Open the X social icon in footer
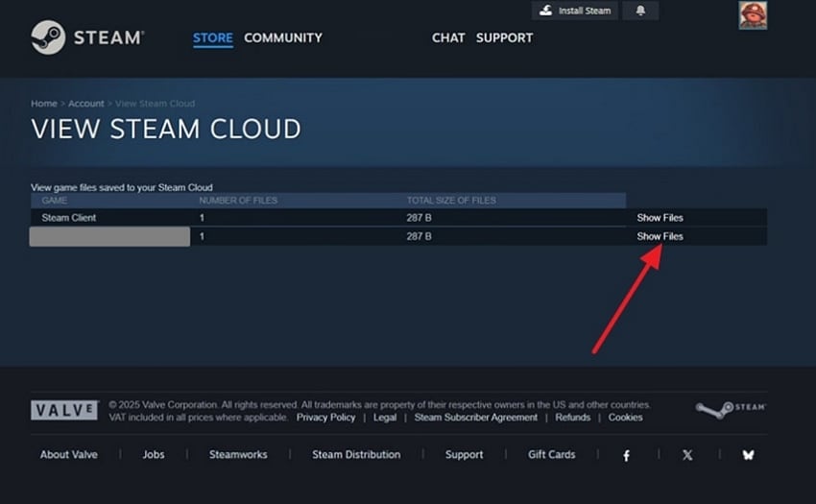The height and width of the screenshot is (504, 816). coord(687,455)
